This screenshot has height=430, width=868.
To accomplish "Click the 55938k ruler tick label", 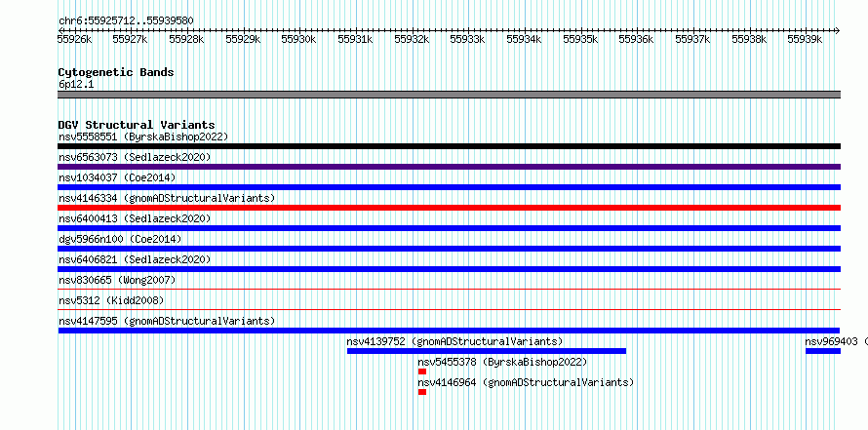I will pyautogui.click(x=750, y=39).
